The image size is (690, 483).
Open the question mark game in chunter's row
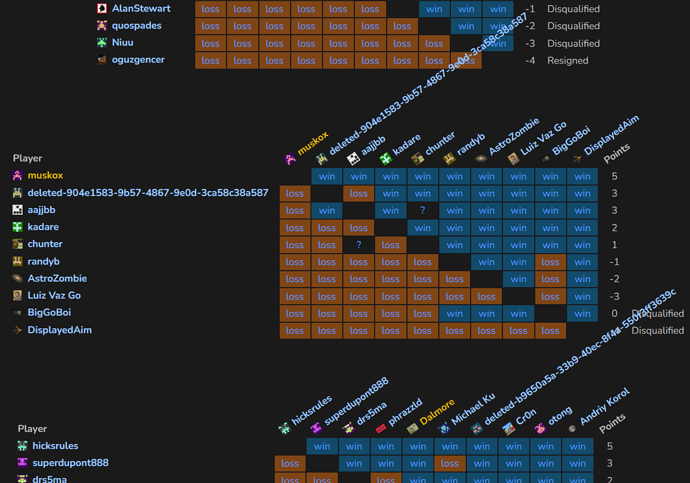(x=359, y=245)
